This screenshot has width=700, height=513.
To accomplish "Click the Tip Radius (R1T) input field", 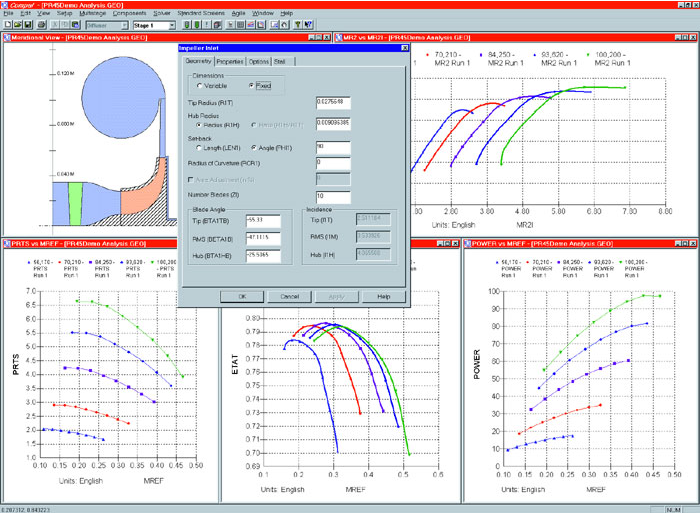I will [333, 102].
